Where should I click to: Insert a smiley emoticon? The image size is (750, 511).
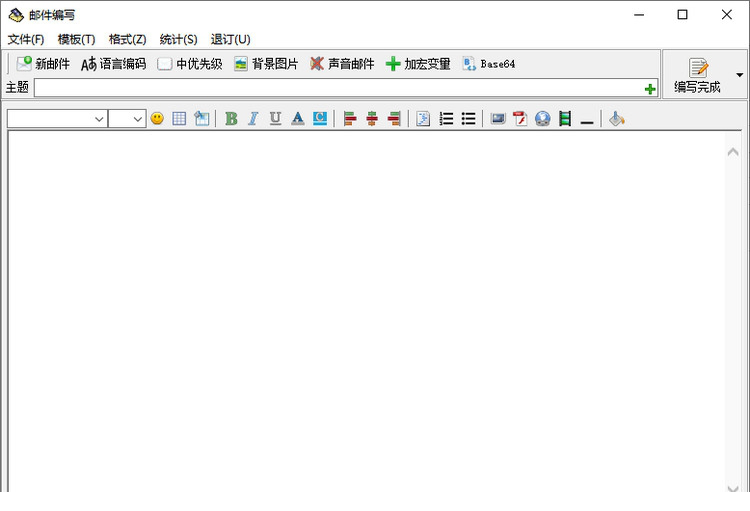click(157, 118)
